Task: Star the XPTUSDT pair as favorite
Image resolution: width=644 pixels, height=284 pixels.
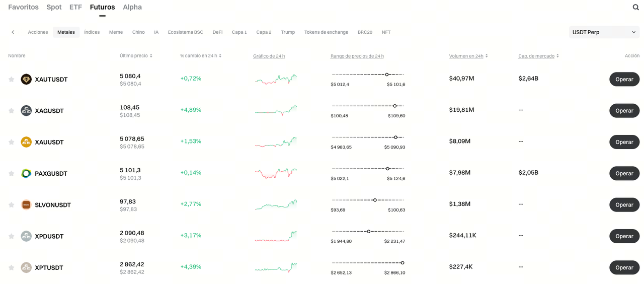Action: coord(12,267)
